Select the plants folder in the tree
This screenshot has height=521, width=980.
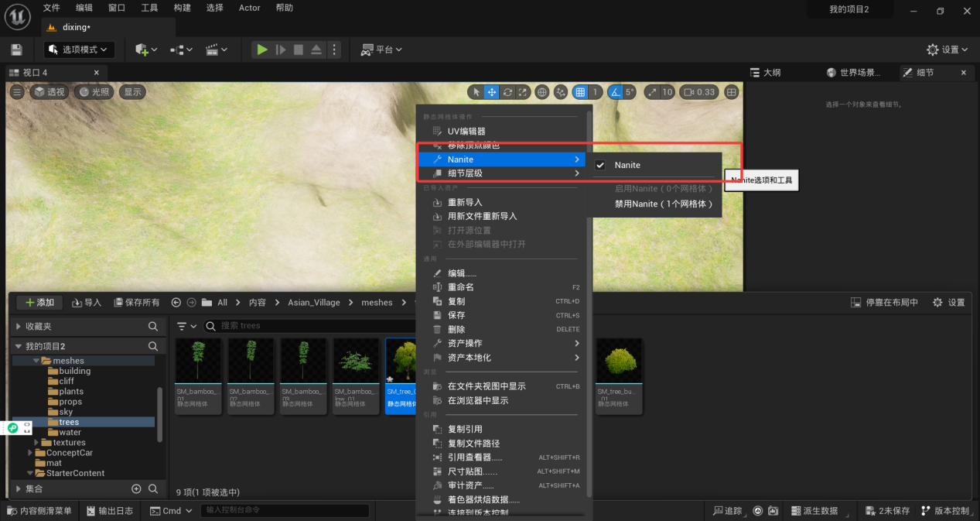point(71,392)
